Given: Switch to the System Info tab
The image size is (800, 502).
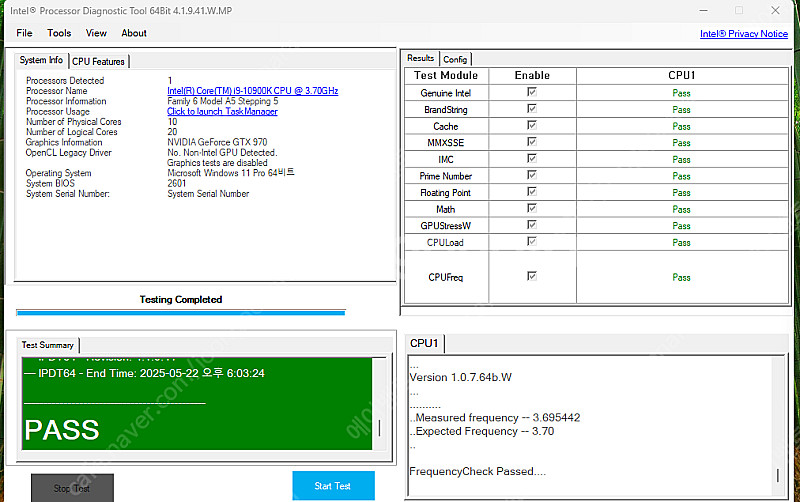Looking at the screenshot, I should pos(41,60).
